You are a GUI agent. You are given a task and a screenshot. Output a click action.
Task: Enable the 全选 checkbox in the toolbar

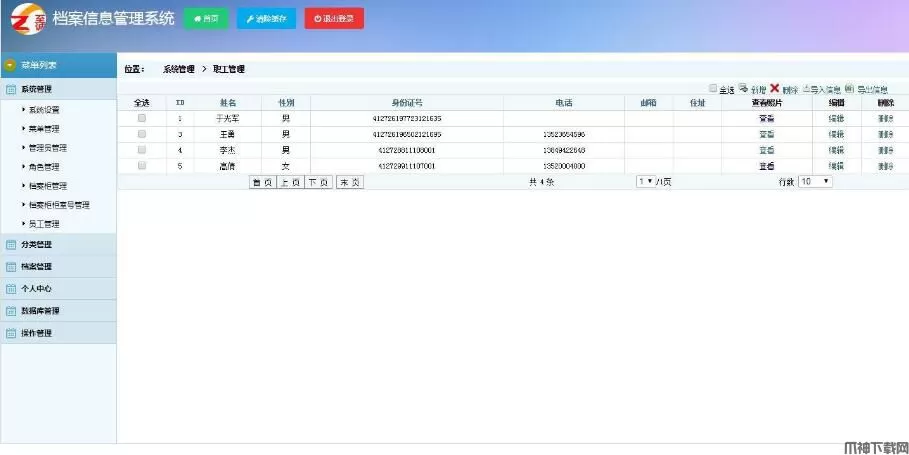(713, 89)
